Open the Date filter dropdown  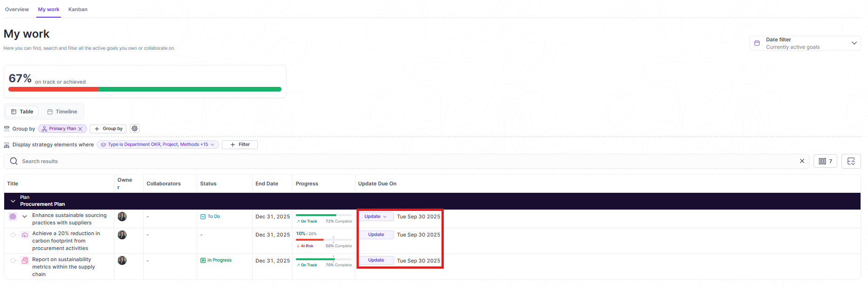point(805,43)
